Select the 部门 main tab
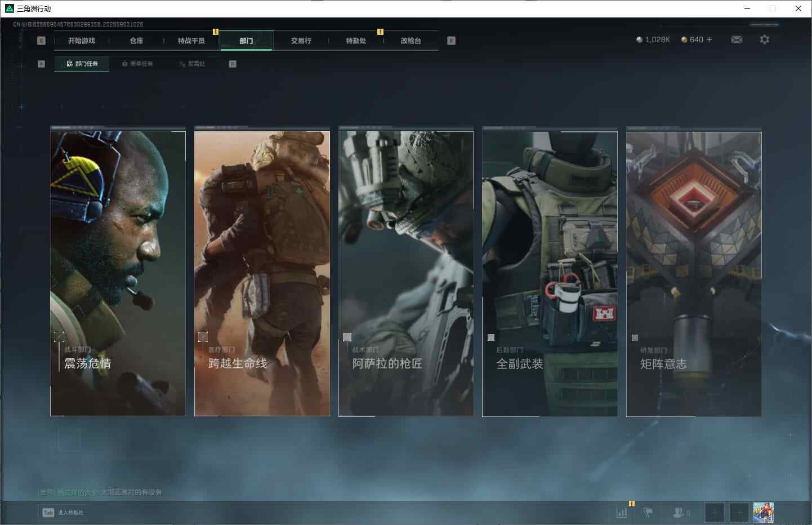Screen dimensions: 812x525 [x=246, y=41]
